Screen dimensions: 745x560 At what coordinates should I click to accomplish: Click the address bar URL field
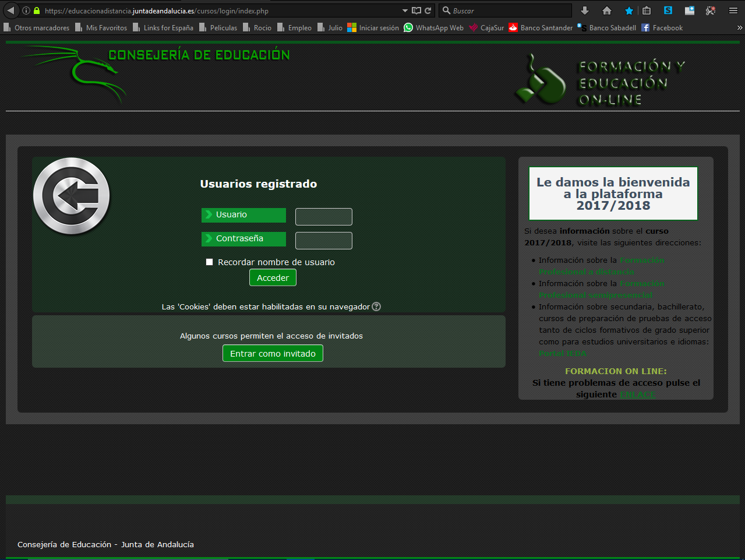(221, 10)
